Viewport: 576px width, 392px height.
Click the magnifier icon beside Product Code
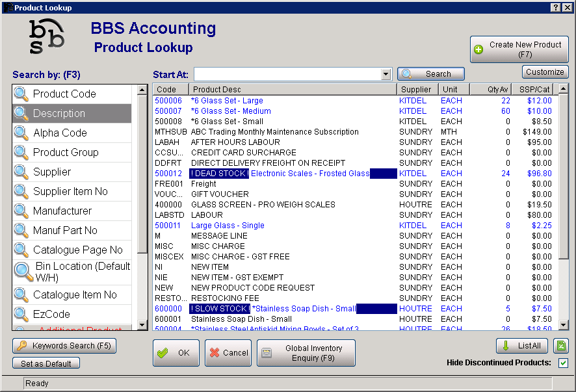pos(21,94)
